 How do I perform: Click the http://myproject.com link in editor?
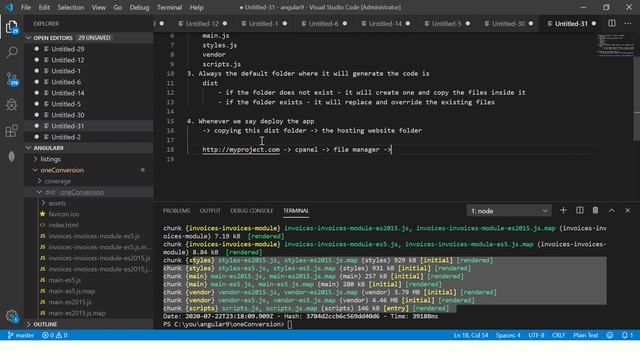(x=241, y=149)
